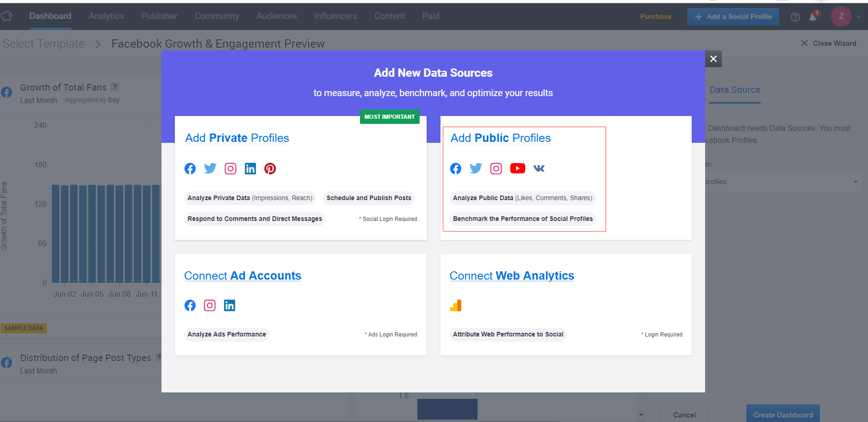Click Respond to Comments and Direct Messages tag
This screenshot has height=422, width=868.
[x=255, y=219]
